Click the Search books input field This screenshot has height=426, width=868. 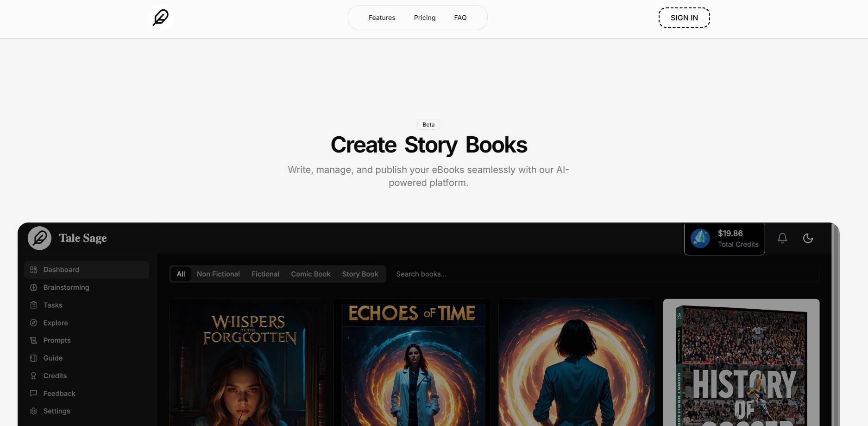[604, 274]
